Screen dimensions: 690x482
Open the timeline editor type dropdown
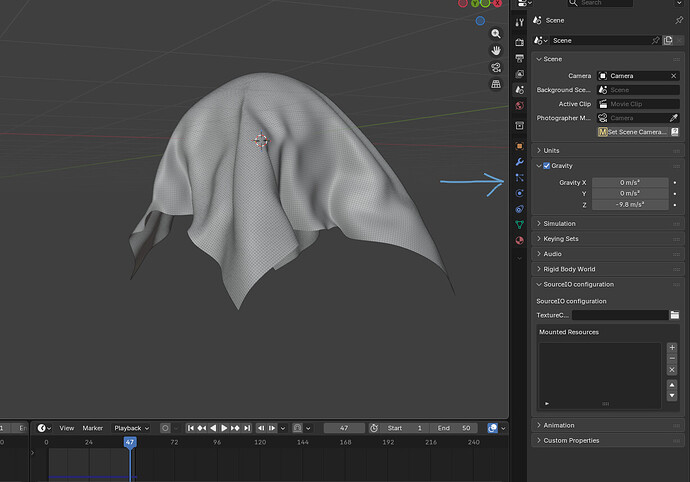click(x=44, y=428)
